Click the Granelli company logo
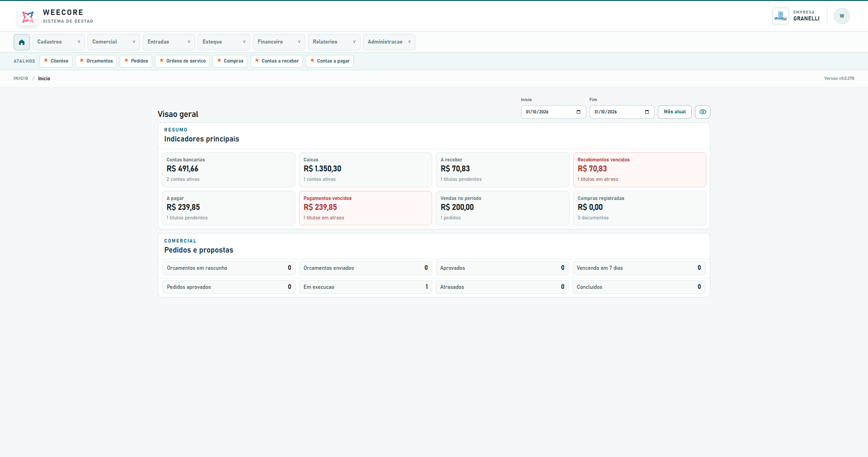The image size is (868, 457). coord(781,16)
